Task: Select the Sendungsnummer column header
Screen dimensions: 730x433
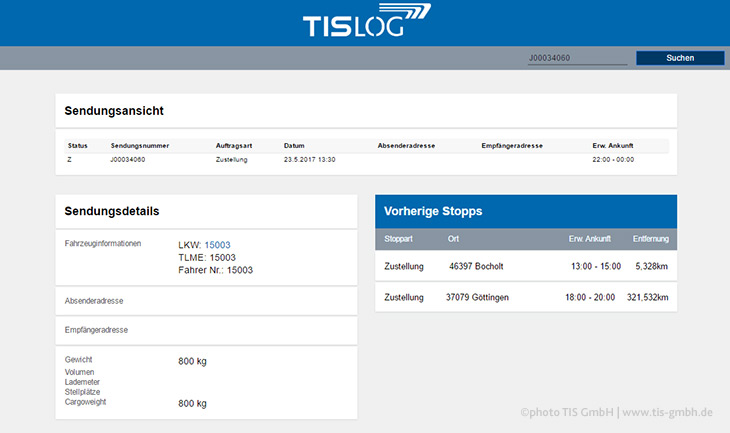Action: click(x=140, y=146)
